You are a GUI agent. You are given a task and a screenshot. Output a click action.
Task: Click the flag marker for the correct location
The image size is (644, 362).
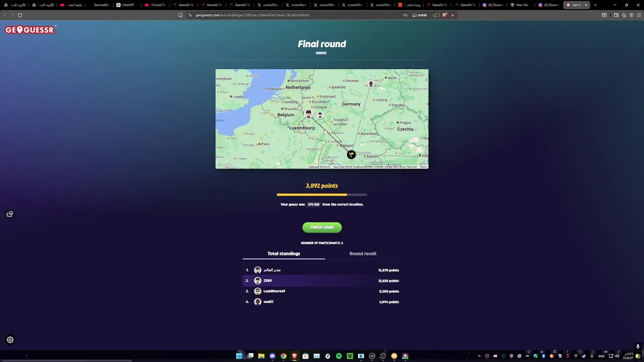[x=351, y=154]
